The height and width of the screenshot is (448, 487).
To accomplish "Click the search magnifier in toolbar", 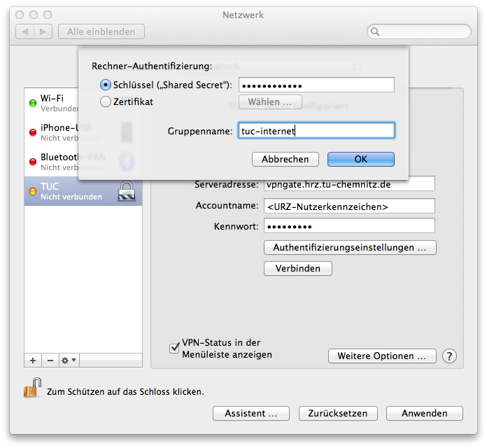I will [x=376, y=31].
